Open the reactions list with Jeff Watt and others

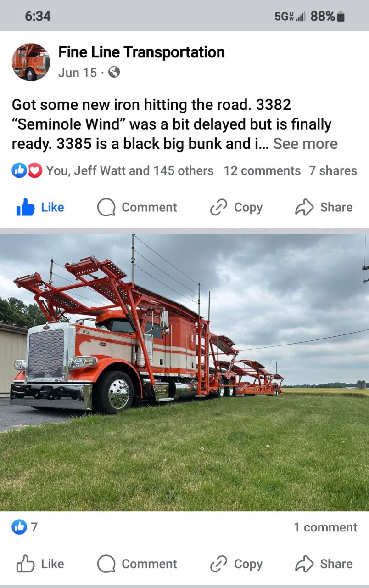113,171
